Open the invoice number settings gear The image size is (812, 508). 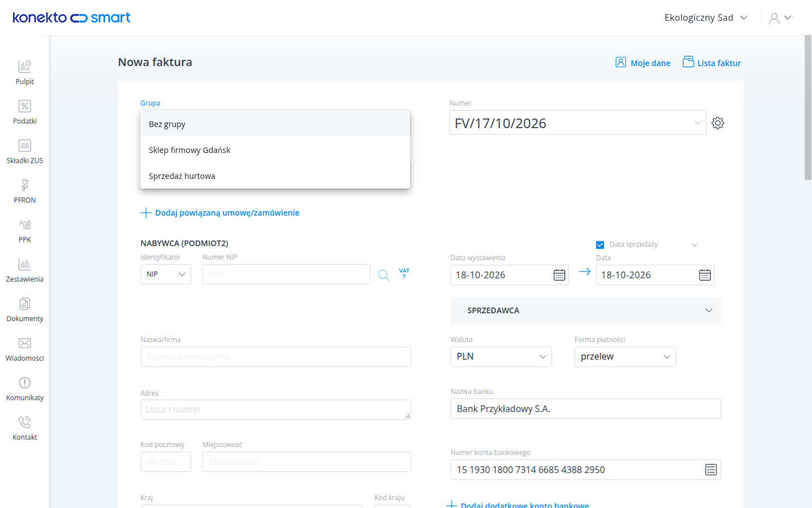click(718, 123)
